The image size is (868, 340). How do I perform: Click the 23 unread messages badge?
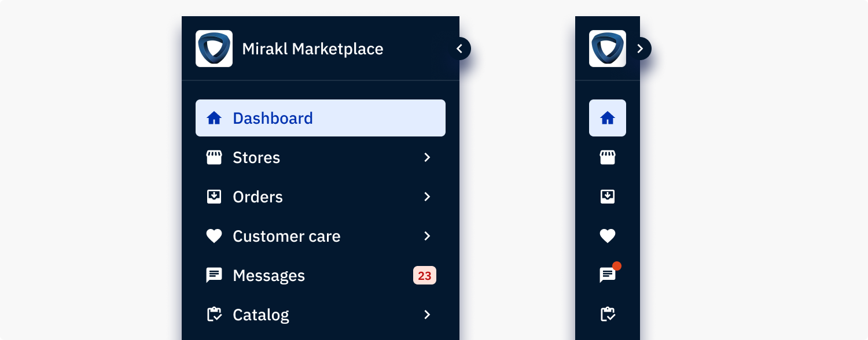(x=424, y=275)
